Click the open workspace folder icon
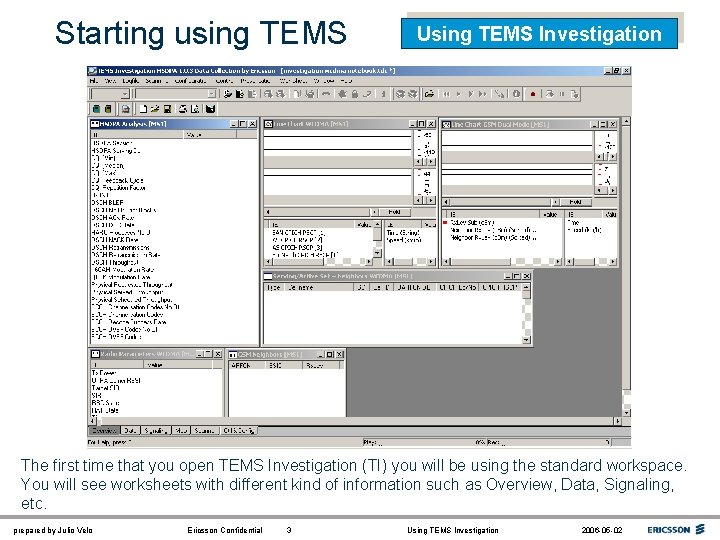The height and width of the screenshot is (540, 720). (155, 109)
